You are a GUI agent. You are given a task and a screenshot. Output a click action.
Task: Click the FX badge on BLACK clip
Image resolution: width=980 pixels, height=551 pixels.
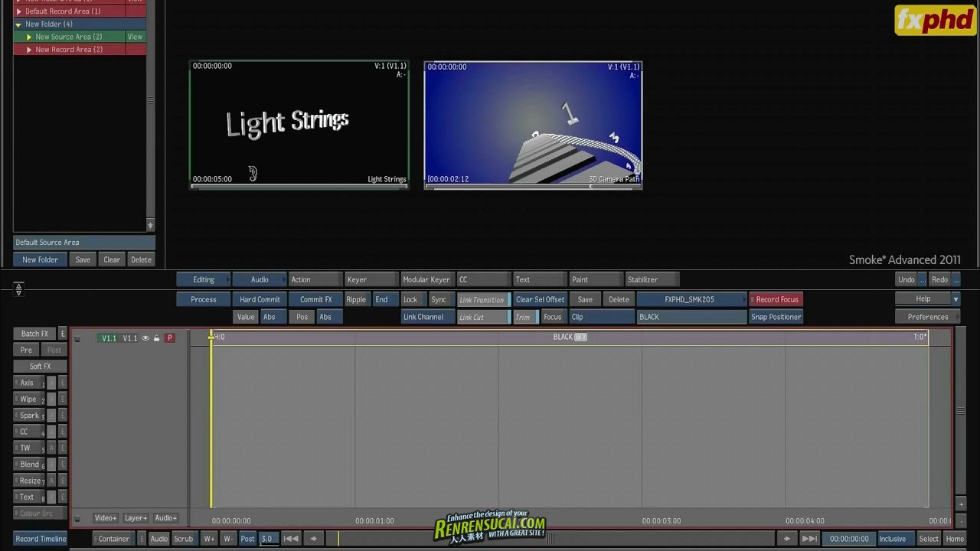(580, 337)
